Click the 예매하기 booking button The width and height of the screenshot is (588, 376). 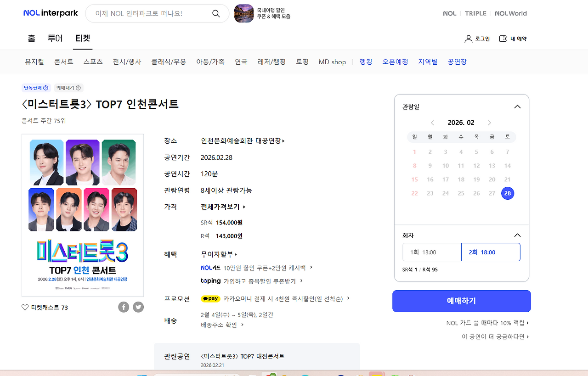[x=462, y=301]
